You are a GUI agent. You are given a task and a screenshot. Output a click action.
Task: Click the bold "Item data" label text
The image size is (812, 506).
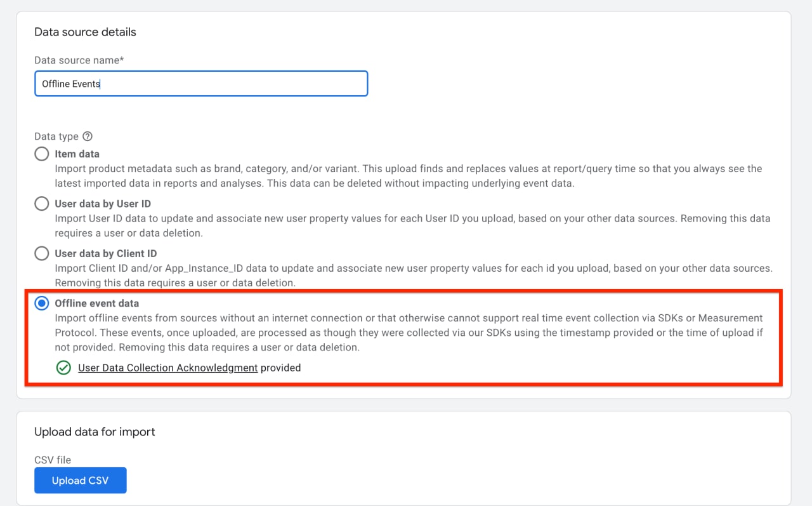point(77,154)
